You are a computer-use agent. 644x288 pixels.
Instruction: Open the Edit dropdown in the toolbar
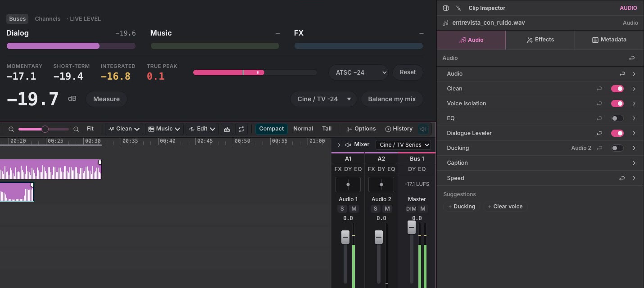(202, 129)
